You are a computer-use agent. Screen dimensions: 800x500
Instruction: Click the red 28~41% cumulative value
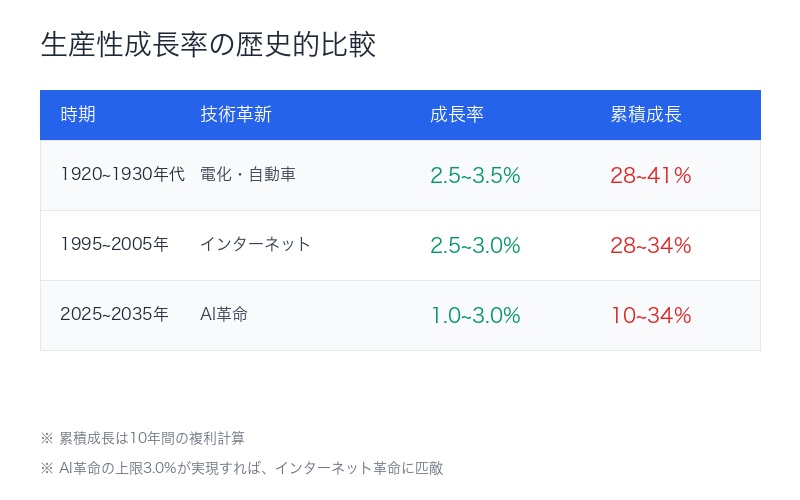[x=651, y=176]
